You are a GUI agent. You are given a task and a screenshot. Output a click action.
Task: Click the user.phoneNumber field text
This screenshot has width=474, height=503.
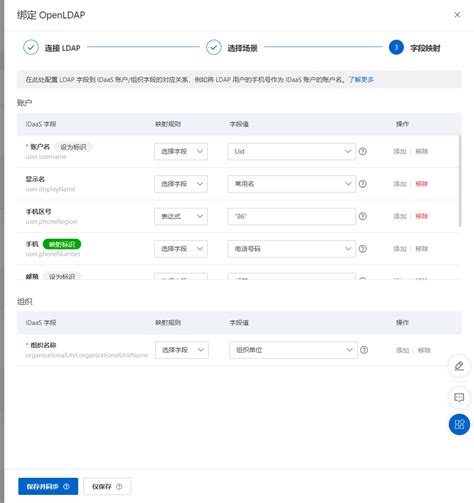pyautogui.click(x=53, y=254)
